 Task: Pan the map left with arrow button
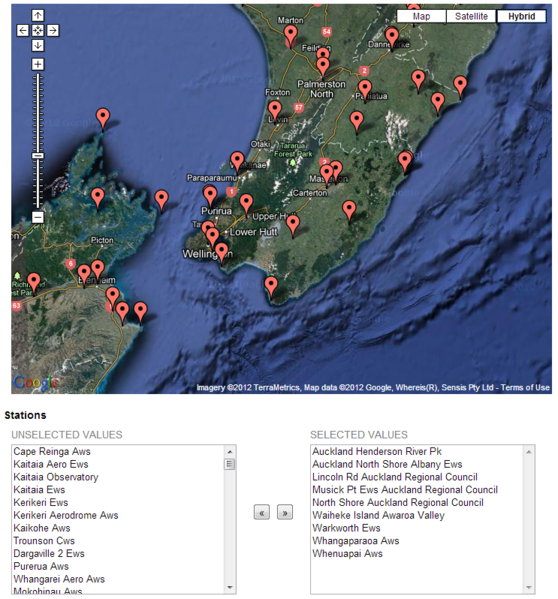pyautogui.click(x=23, y=31)
